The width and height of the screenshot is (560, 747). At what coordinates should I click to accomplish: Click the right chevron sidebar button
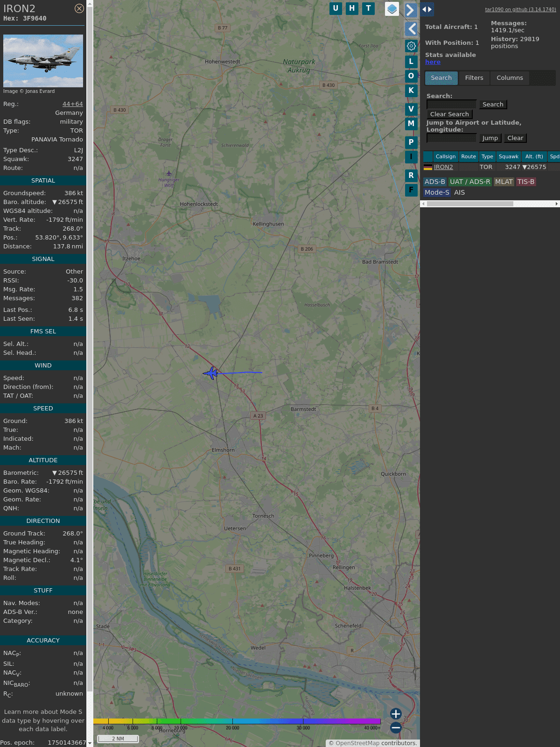coord(411,10)
